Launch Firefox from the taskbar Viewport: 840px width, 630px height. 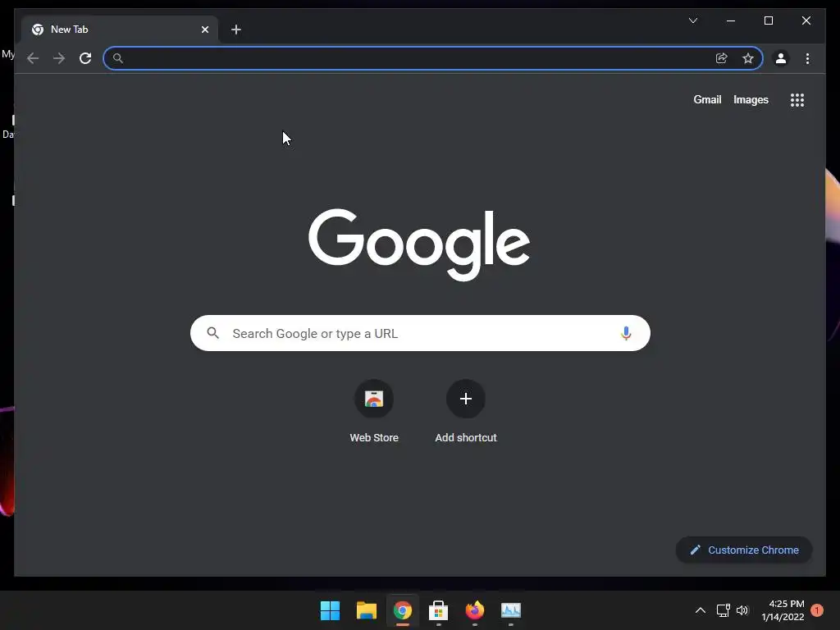click(x=475, y=610)
